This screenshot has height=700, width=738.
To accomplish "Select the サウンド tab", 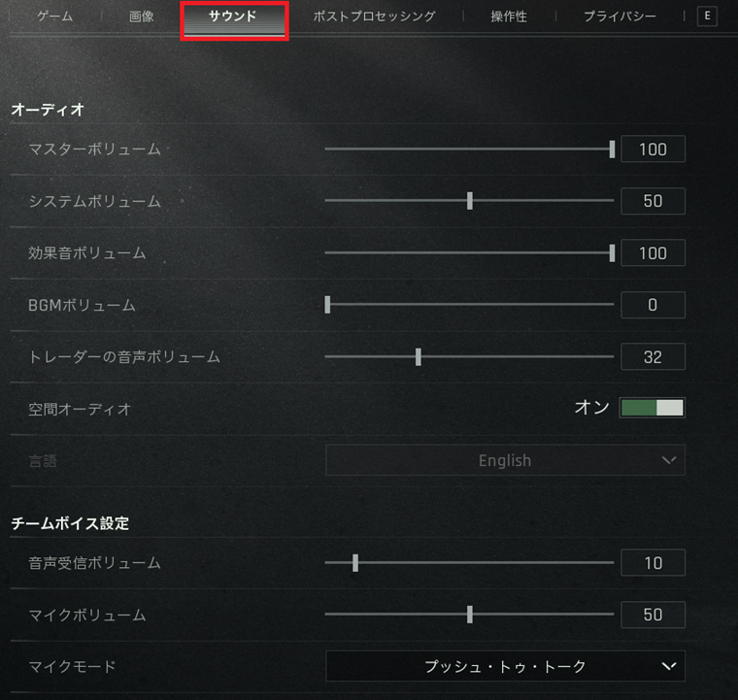I will 234,18.
